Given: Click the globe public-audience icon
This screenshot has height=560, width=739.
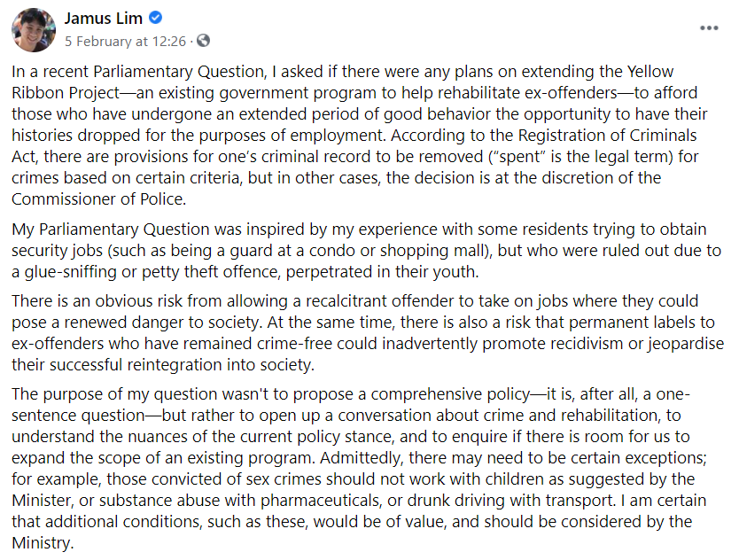Looking at the screenshot, I should [204, 41].
